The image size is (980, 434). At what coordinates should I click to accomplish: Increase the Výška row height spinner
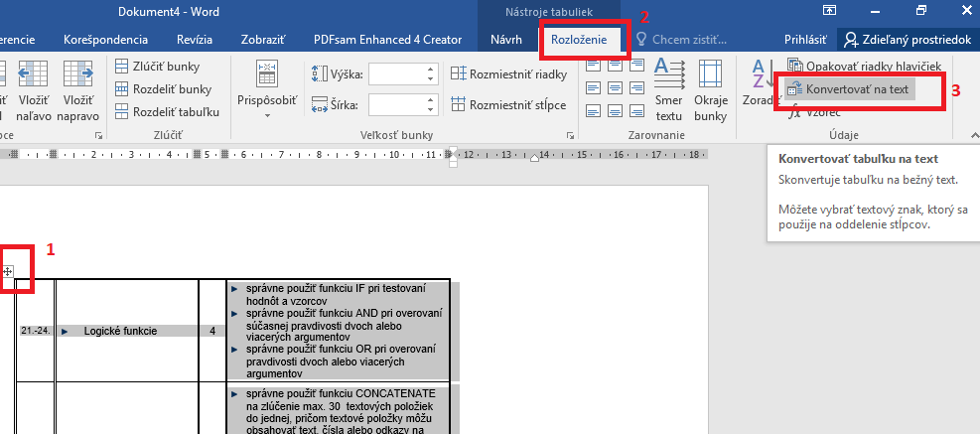point(431,70)
